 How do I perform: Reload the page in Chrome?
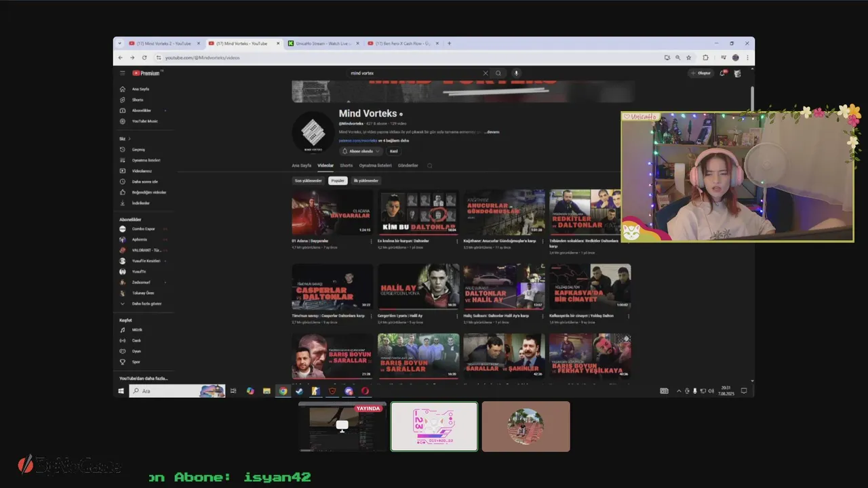pos(144,58)
